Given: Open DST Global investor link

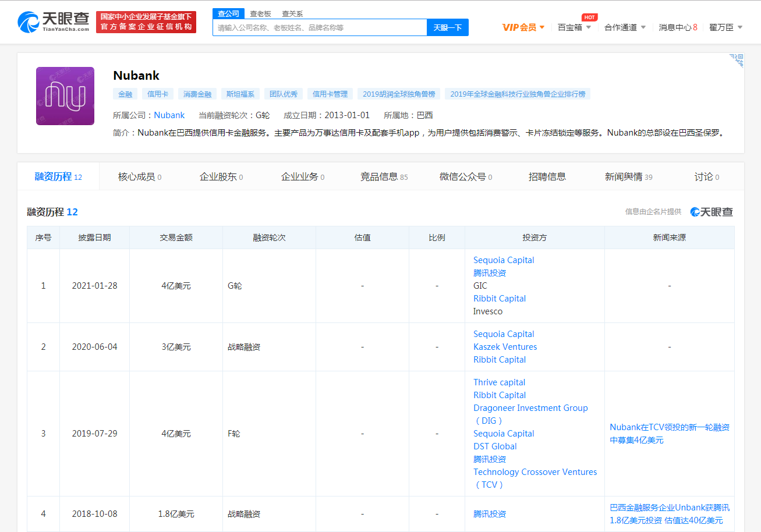Looking at the screenshot, I should click(495, 446).
